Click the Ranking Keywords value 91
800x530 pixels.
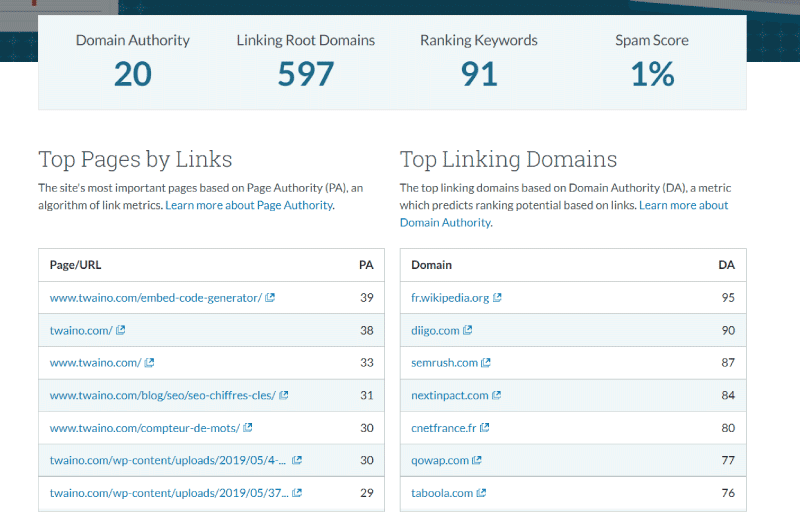479,74
